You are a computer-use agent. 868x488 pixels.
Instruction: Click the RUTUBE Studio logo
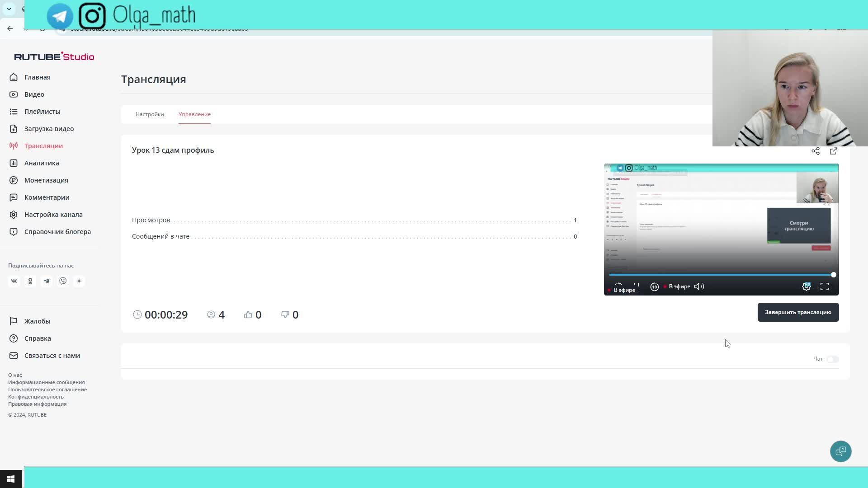[54, 56]
